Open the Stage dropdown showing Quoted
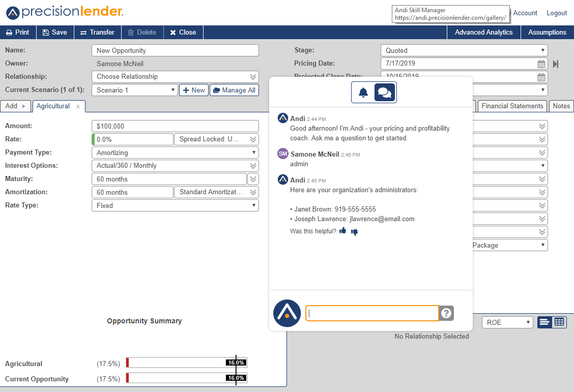The width and height of the screenshot is (574, 392). (x=464, y=50)
